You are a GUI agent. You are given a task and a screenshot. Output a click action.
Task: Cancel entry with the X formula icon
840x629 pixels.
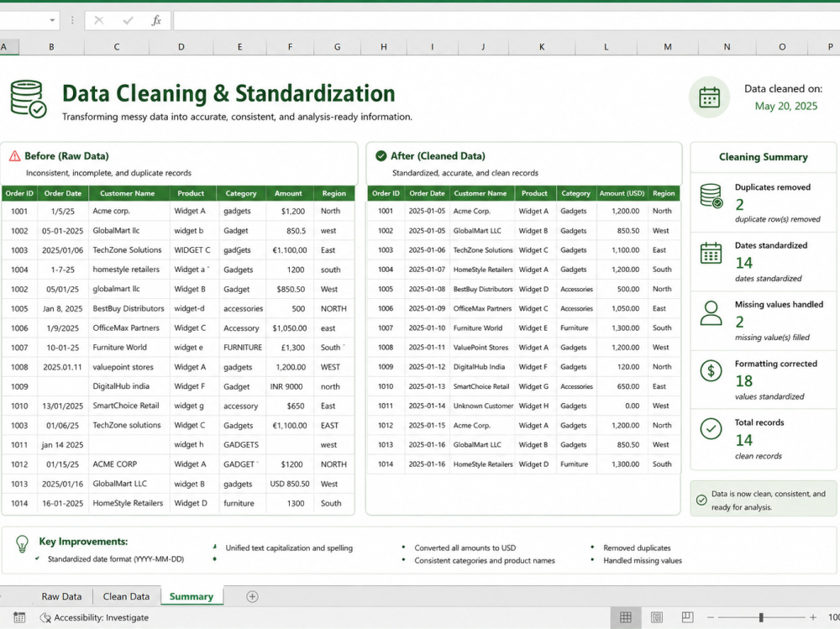coord(98,20)
